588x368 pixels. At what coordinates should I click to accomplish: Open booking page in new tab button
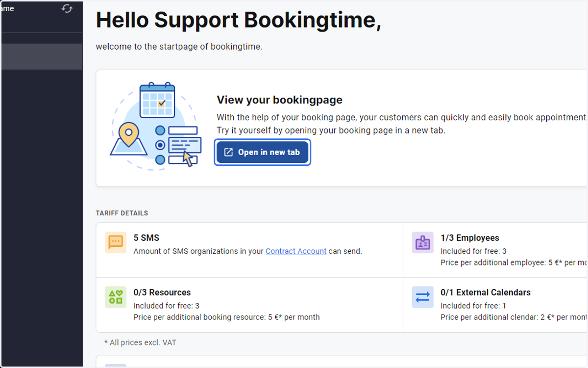pyautogui.click(x=262, y=152)
